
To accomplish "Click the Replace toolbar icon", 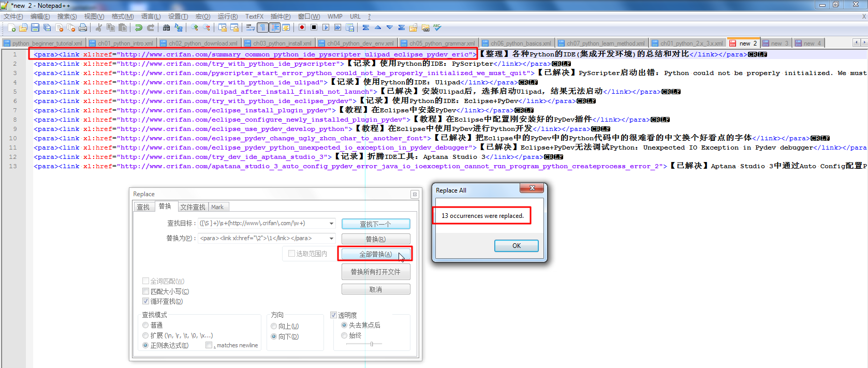I will tap(178, 27).
